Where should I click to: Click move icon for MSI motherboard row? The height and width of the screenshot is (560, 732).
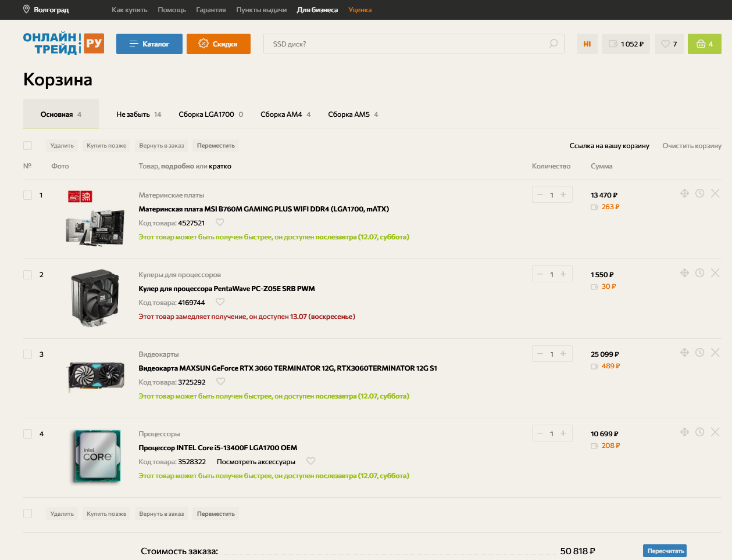click(684, 193)
